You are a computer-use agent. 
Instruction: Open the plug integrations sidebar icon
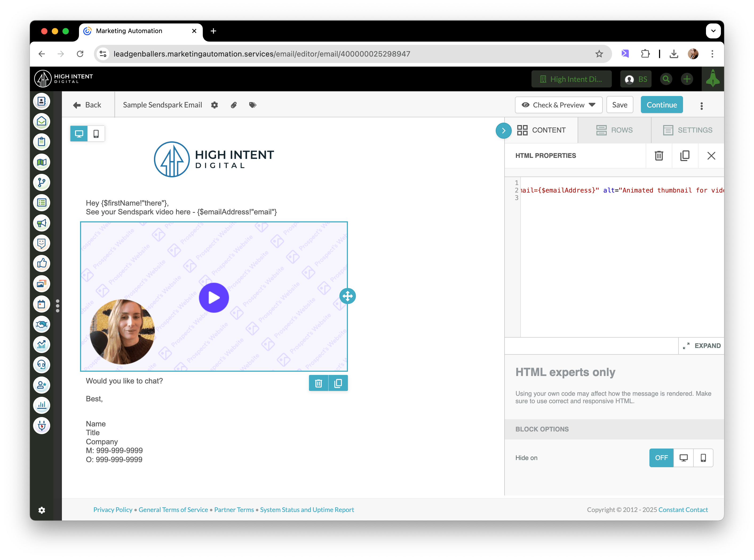pos(42,426)
